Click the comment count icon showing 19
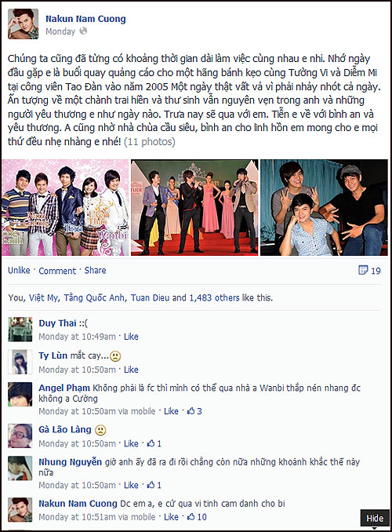This screenshot has width=392, height=532. pos(369,271)
